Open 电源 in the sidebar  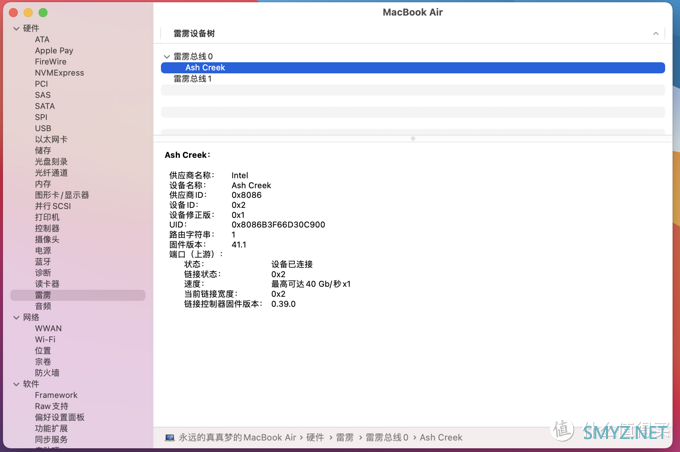(x=43, y=251)
